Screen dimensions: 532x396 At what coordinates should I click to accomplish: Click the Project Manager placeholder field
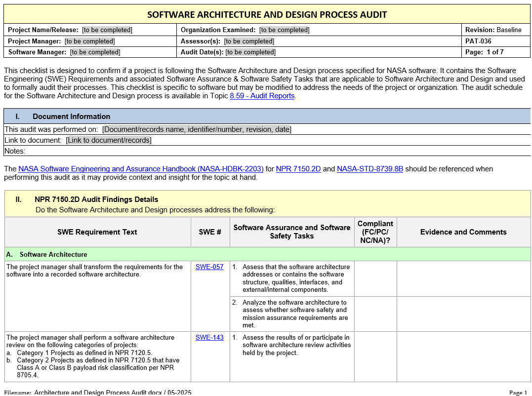89,41
